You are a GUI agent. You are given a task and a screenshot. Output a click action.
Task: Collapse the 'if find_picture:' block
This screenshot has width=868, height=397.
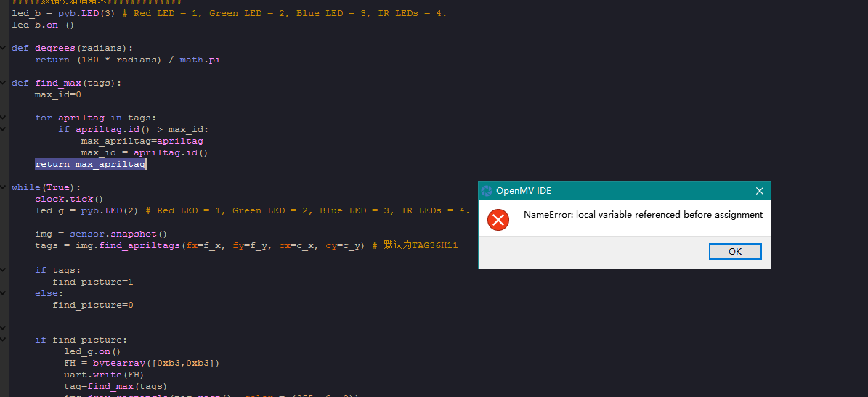(3, 340)
